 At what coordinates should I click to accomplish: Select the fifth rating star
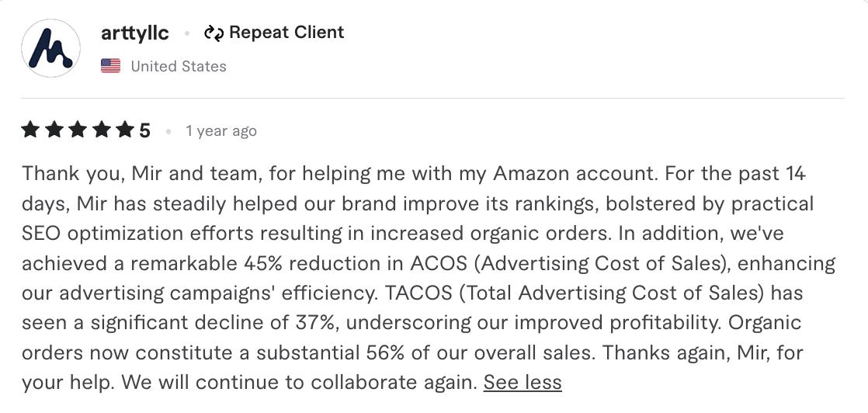point(125,130)
